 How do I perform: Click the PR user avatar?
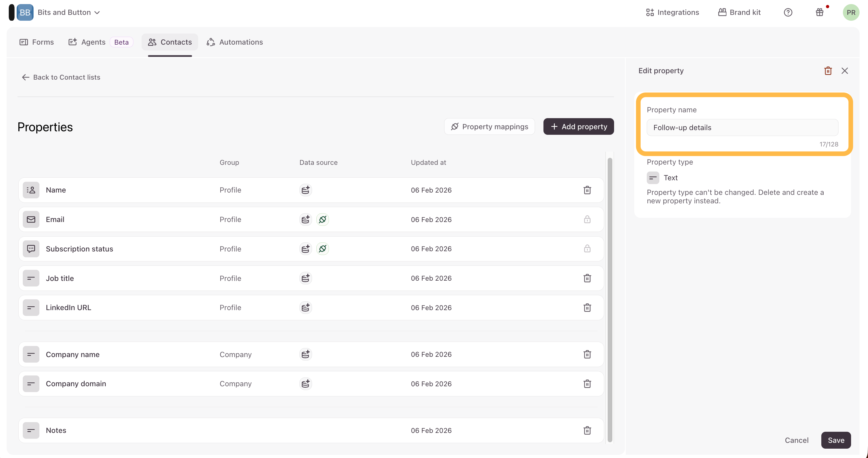(850, 13)
